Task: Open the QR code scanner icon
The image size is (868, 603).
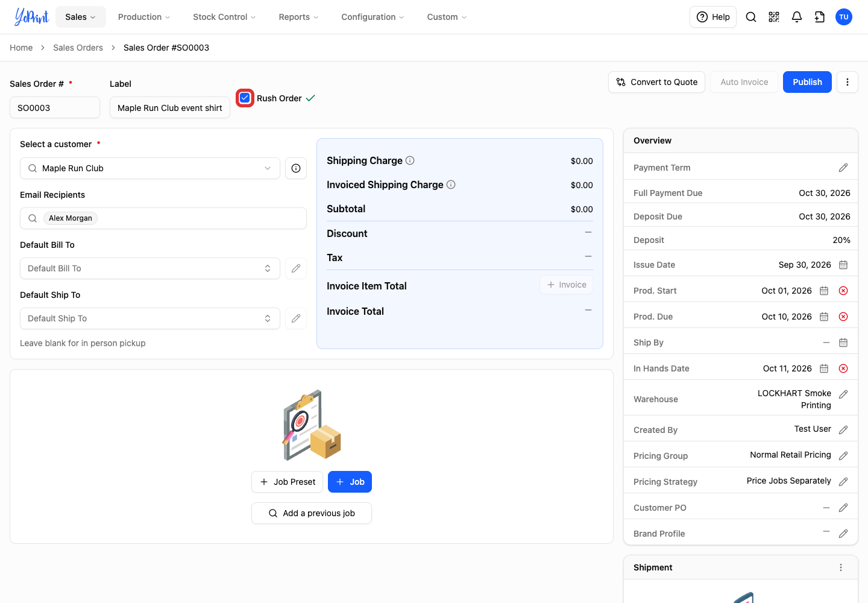Action: (774, 17)
